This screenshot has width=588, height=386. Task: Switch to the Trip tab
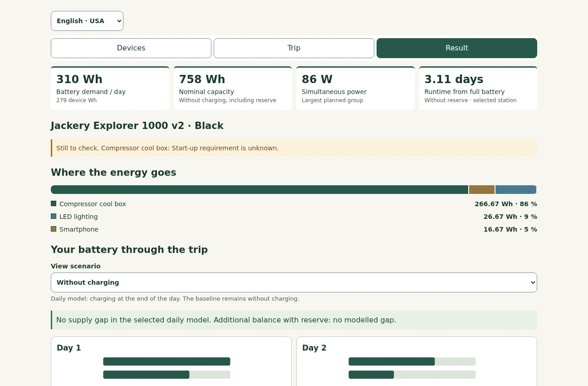point(294,48)
